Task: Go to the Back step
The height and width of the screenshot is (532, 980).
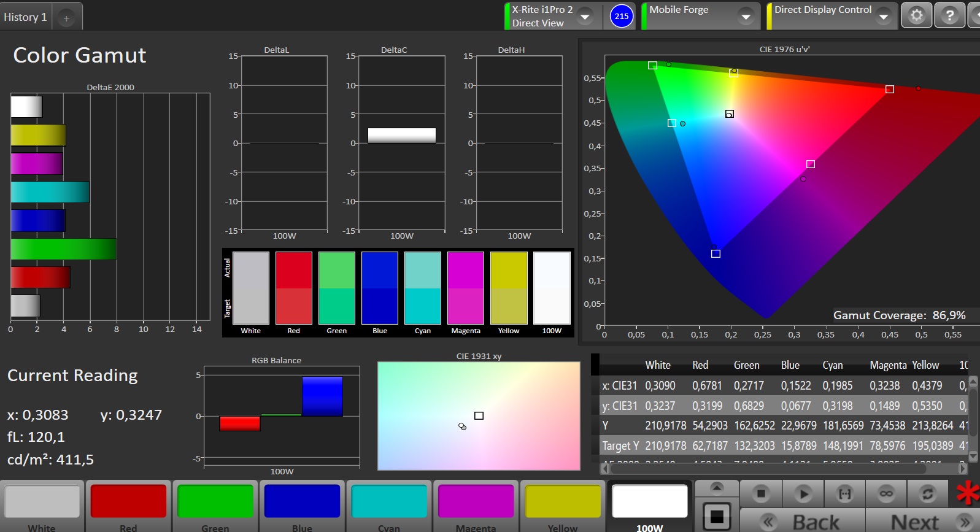Action: [803, 522]
